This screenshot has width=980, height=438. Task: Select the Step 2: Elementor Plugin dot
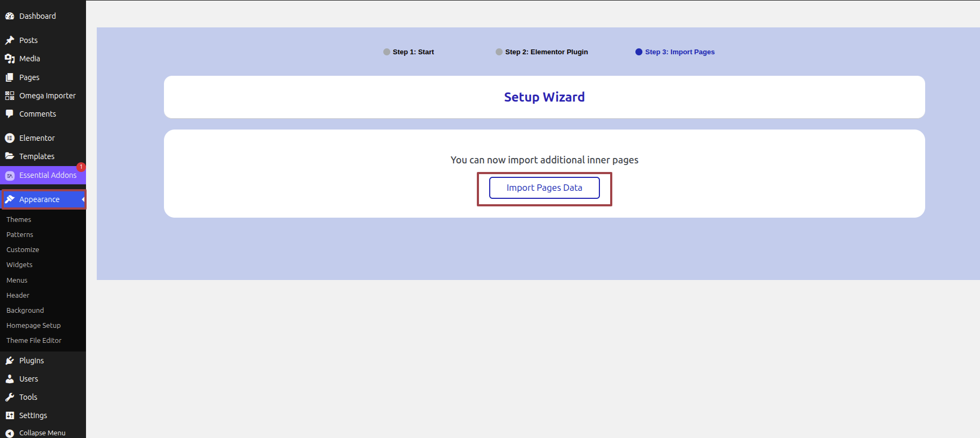[x=499, y=52]
